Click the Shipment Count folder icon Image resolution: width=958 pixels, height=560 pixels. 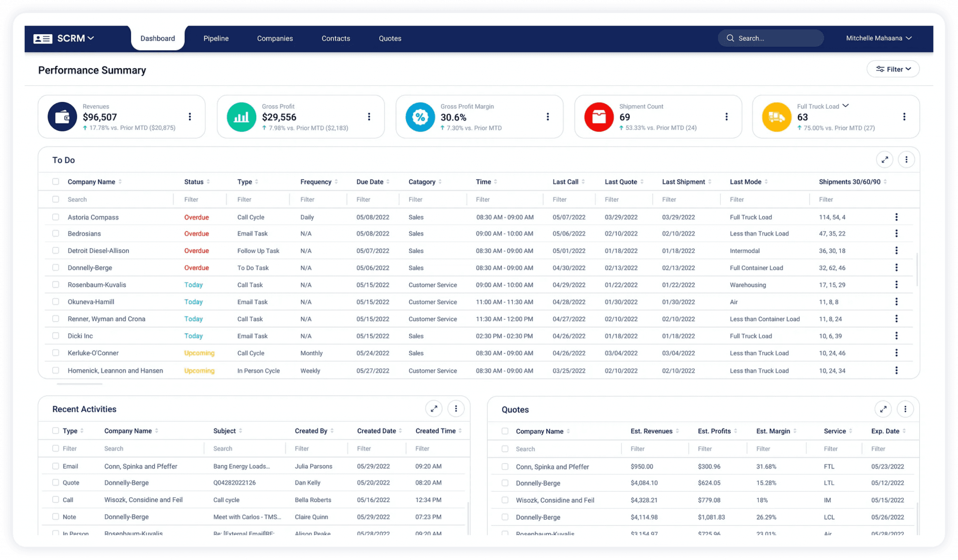coord(599,116)
